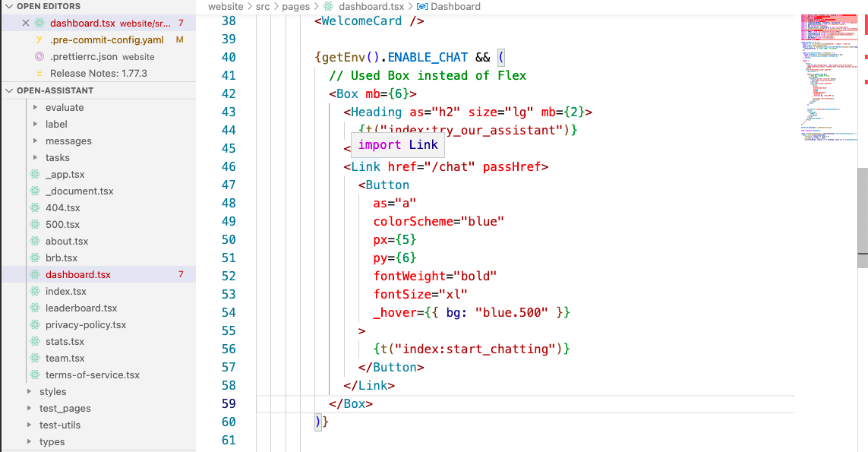Viewport: 868px width, 452px height.
Task: Click line number 40 in gutter
Action: 229,57
